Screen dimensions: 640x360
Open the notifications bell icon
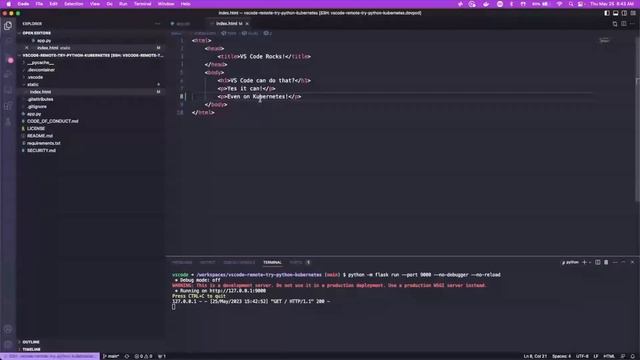pos(632,356)
